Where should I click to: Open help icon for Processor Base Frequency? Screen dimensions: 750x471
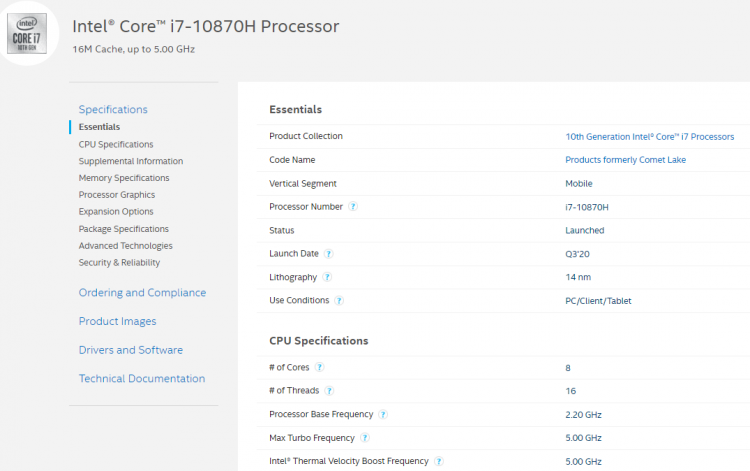click(383, 414)
